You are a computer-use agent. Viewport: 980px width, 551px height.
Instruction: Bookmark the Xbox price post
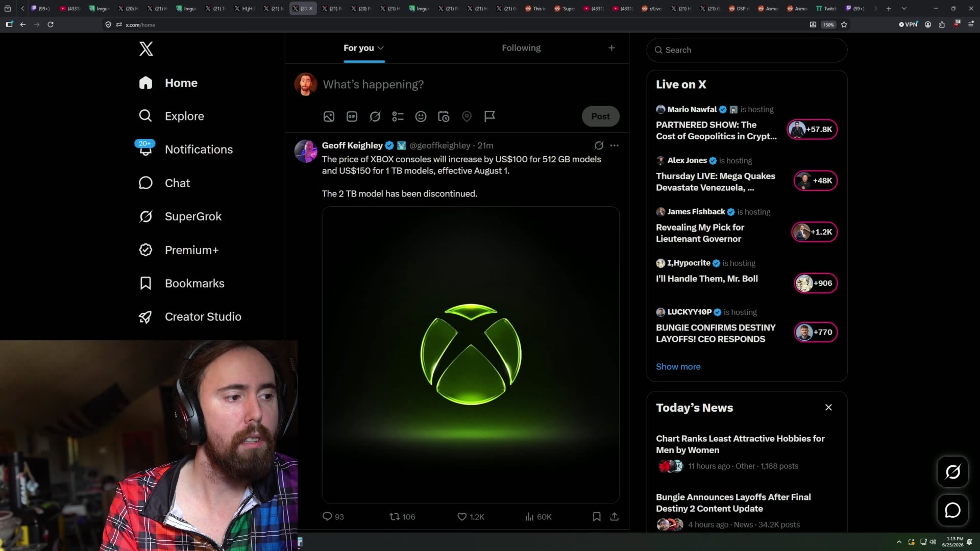point(596,517)
